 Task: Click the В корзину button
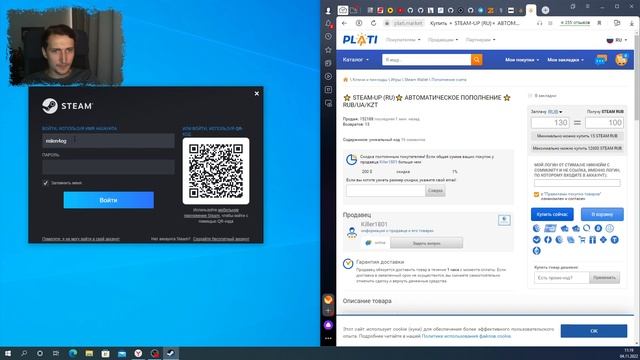[602, 214]
